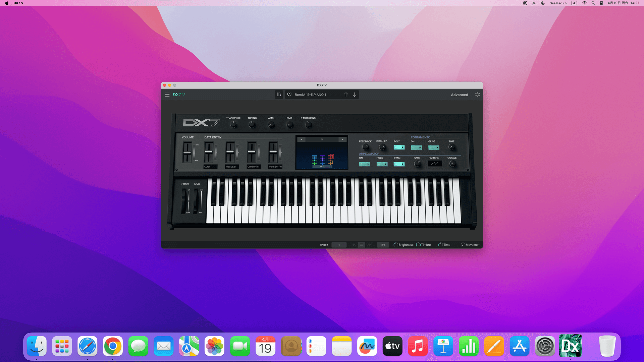
Task: Click the Arpeggiator OCTAVE knob
Action: point(452,164)
